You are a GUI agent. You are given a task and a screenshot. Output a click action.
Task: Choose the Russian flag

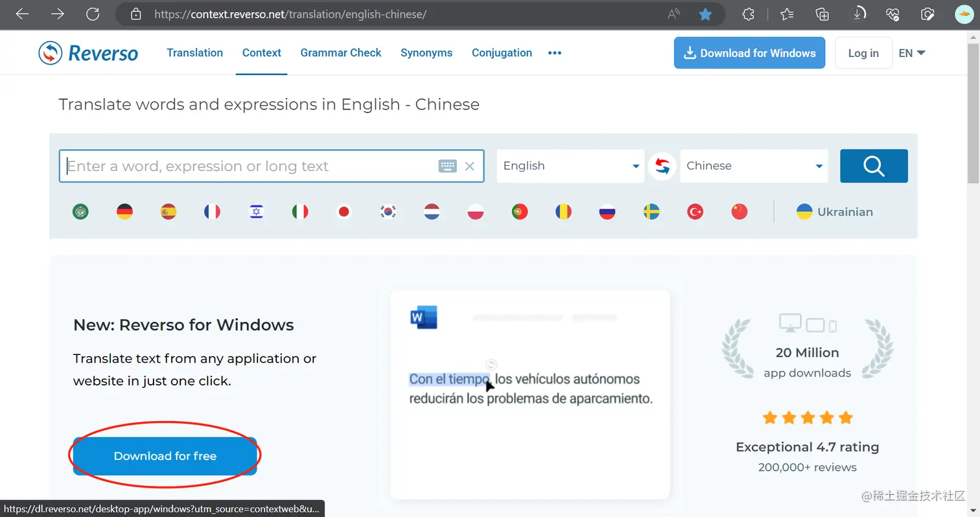[607, 212]
